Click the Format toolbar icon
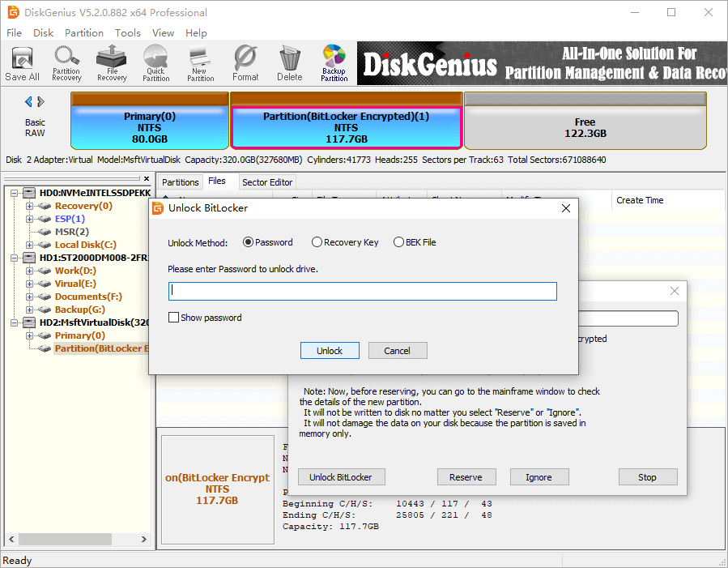The image size is (728, 568). click(x=245, y=63)
